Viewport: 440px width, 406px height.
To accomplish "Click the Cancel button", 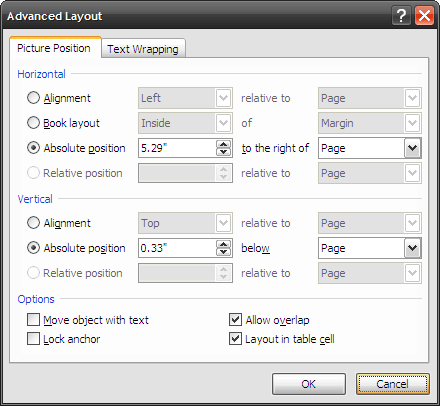I will pyautogui.click(x=392, y=384).
